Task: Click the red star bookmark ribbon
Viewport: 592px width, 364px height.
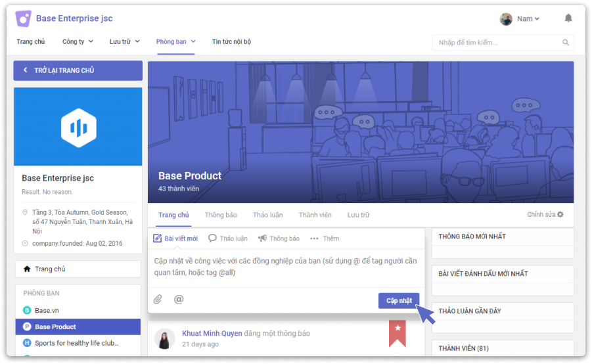Action: point(397,333)
